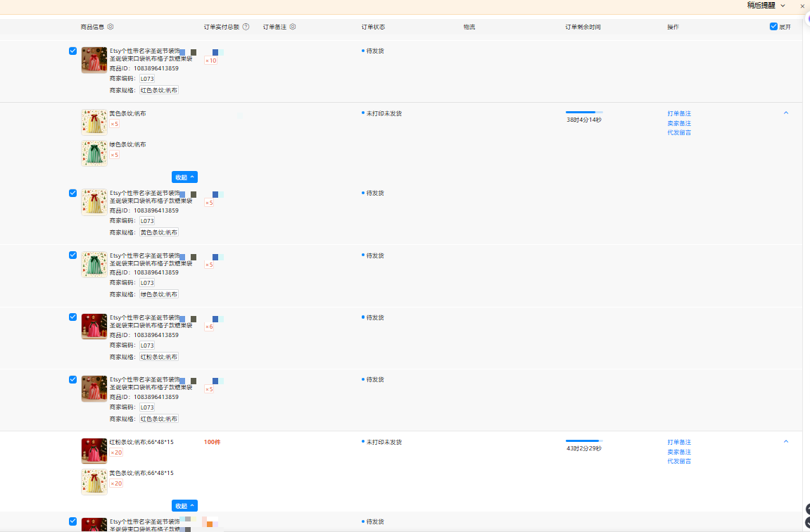Click help question mark beside 订单实付总额

(246, 27)
